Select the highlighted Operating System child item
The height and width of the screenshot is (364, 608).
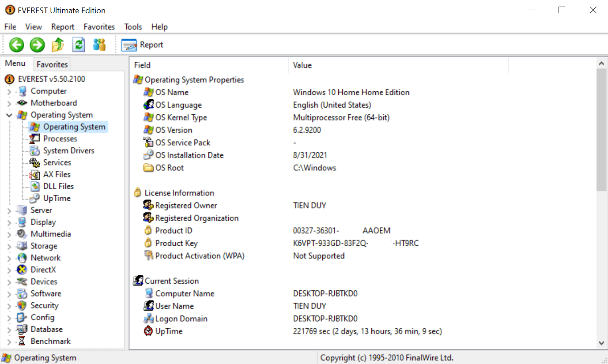68,127
